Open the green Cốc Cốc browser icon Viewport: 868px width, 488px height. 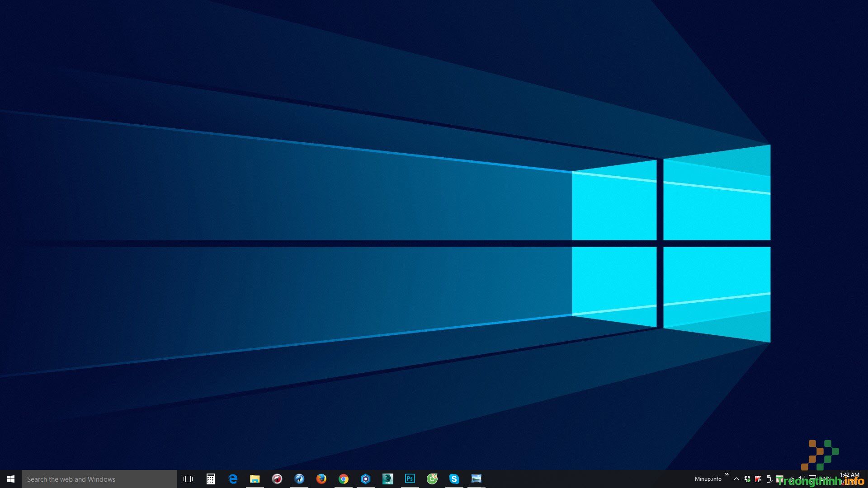432,479
